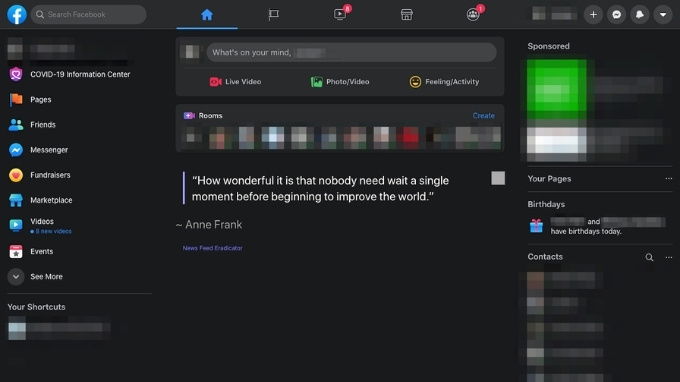Viewport: 680px width, 382px height.
Task: Click the Your Shortcuts heading
Action: (36, 307)
